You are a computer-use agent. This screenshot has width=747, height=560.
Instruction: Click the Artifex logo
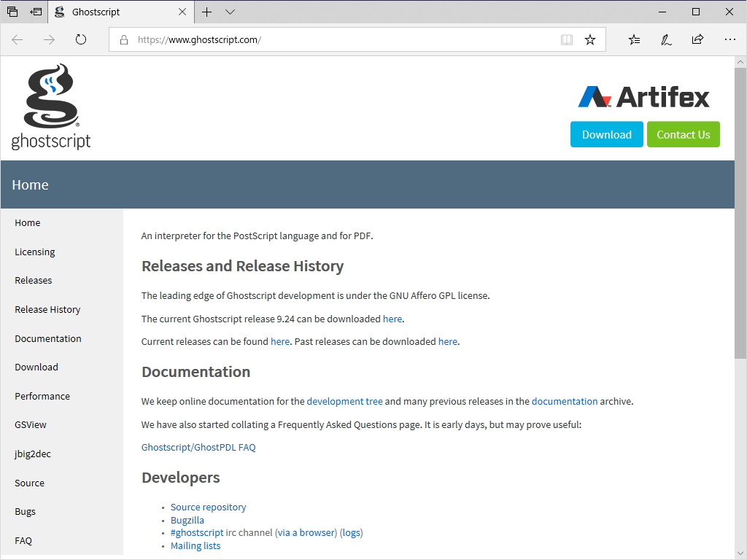(643, 97)
